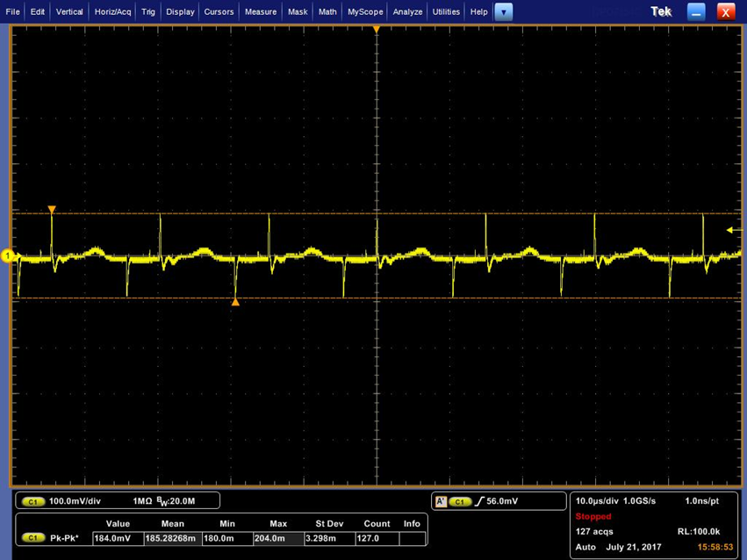Viewport: 747px width, 560px height.
Task: Click the 100.0mV/div vertical scale readout
Action: point(75,501)
